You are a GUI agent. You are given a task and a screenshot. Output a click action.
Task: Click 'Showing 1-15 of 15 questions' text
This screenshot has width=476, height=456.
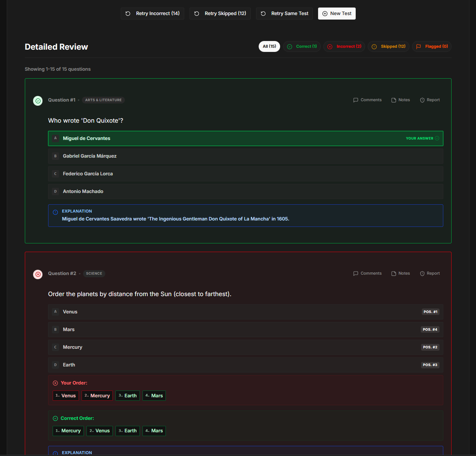58,69
